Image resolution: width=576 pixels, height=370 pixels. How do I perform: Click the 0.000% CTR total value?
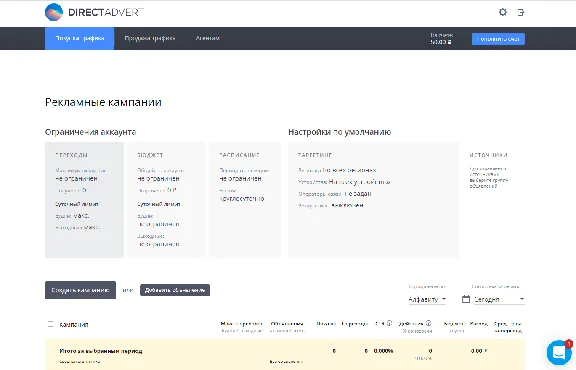pos(383,351)
